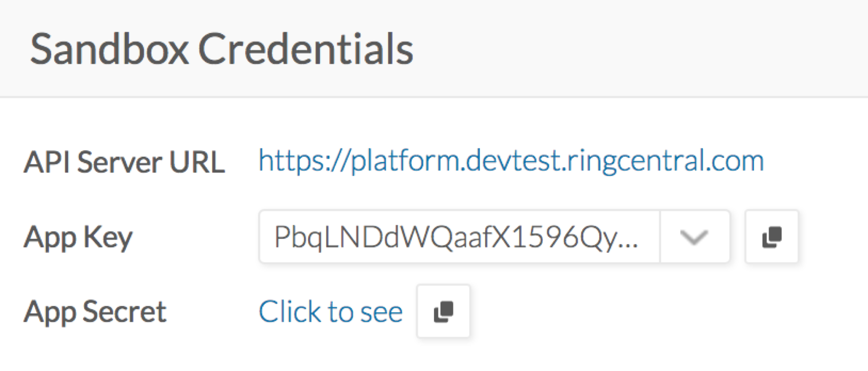Expand the list of app keys
The height and width of the screenshot is (371, 868).
pos(694,237)
